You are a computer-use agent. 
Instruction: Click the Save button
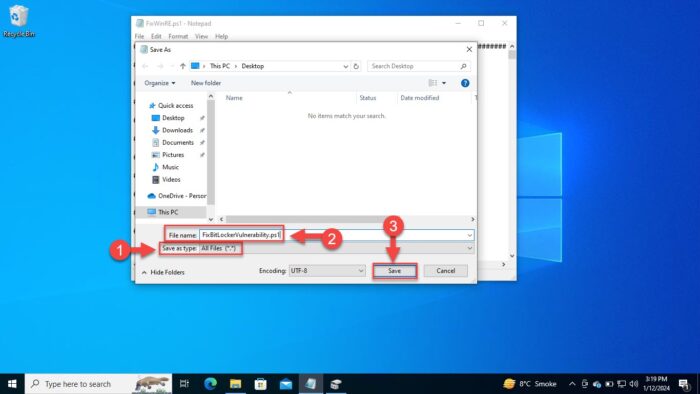[395, 271]
